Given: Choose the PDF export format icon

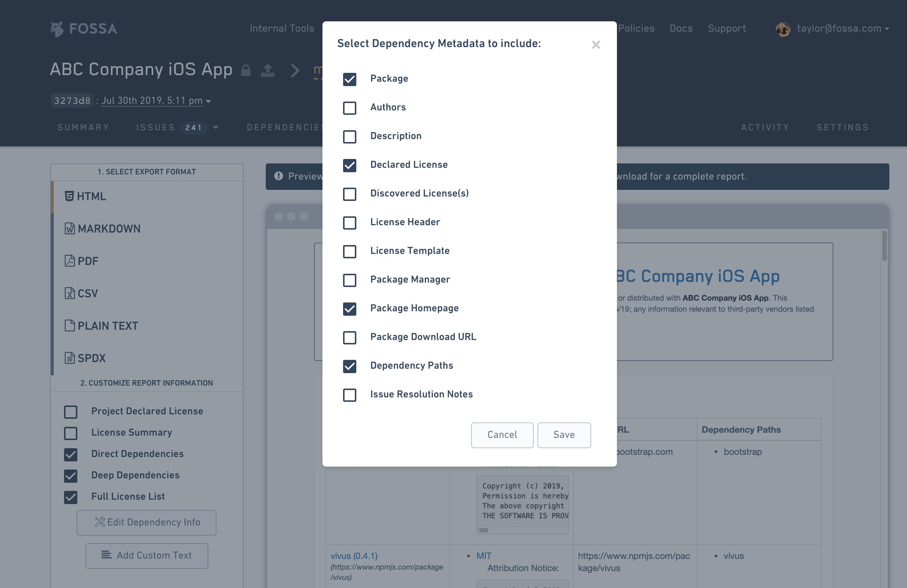Looking at the screenshot, I should (x=69, y=261).
